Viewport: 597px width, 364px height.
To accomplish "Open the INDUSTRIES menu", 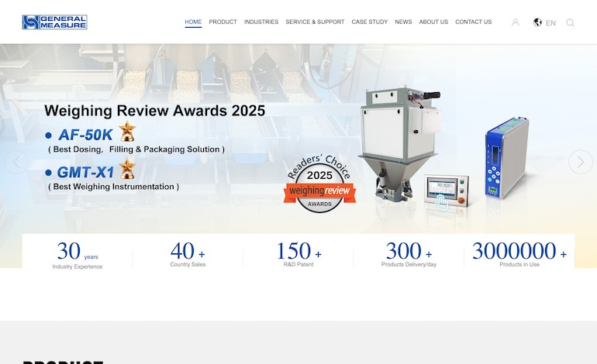I will 261,22.
